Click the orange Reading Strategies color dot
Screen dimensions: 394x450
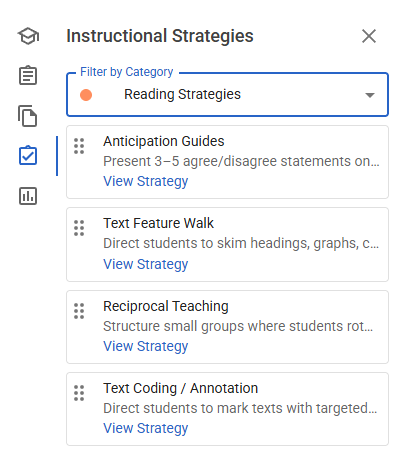86,95
